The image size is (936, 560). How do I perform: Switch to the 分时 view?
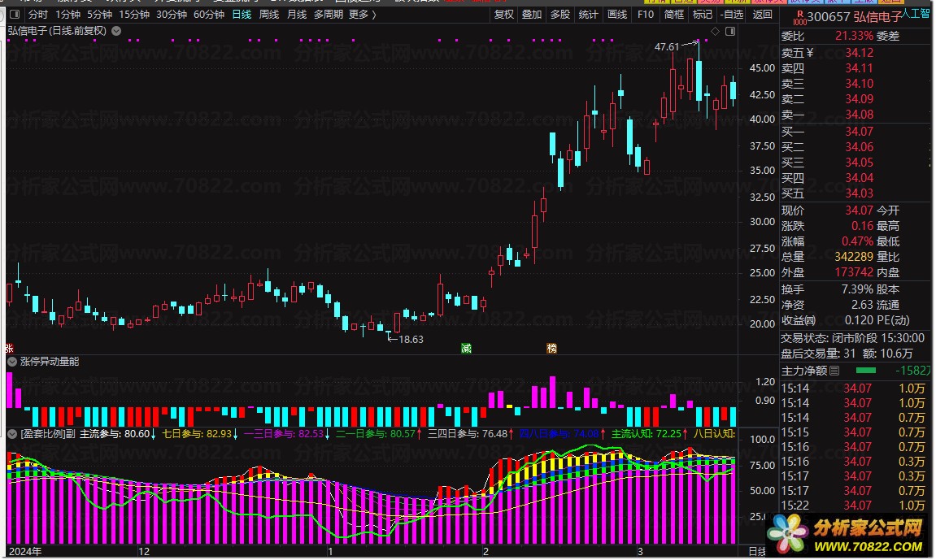(38, 15)
